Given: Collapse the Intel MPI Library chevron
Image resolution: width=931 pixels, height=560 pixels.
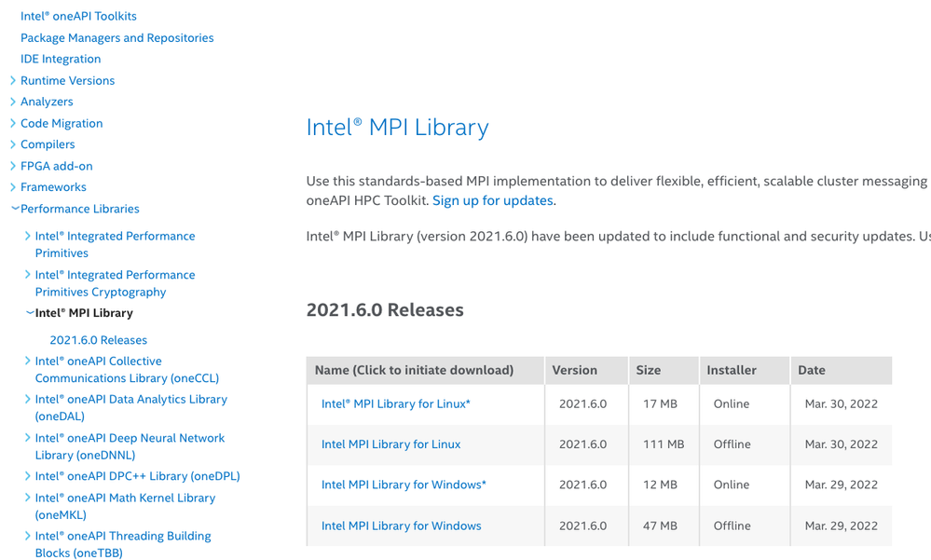Looking at the screenshot, I should click(x=30, y=312).
